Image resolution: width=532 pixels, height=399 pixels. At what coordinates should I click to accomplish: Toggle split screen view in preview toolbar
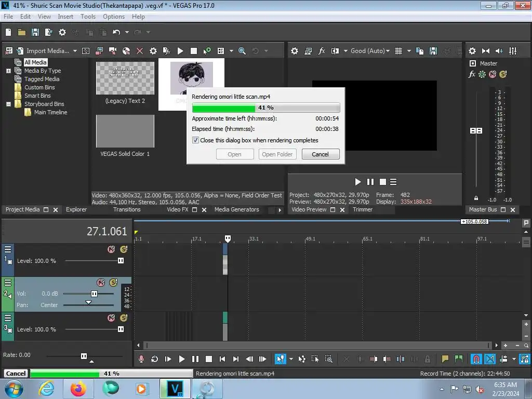pyautogui.click(x=335, y=51)
